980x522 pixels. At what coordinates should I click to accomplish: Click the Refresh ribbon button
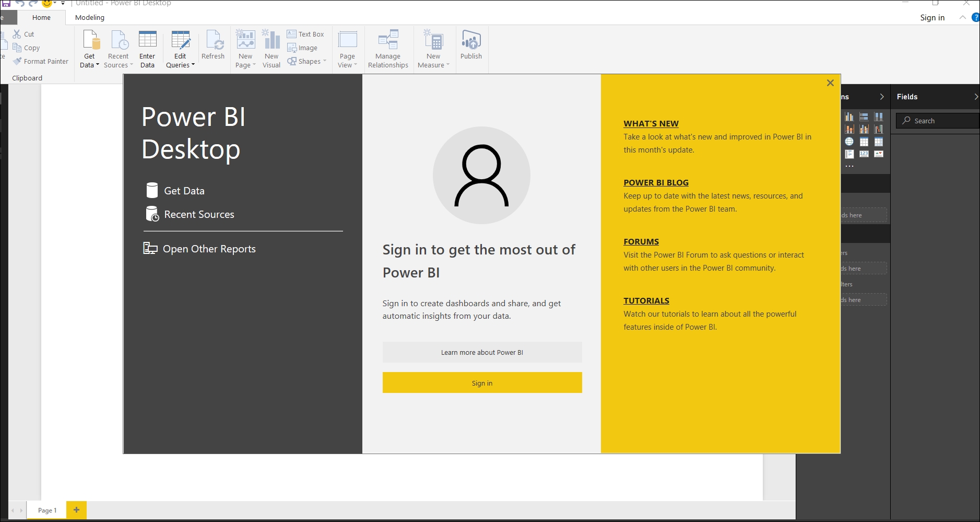[x=213, y=45]
